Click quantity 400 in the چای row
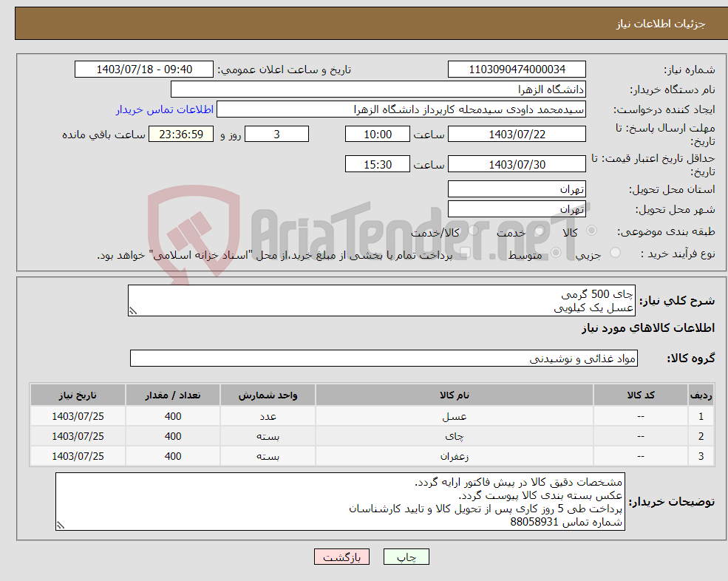The width and height of the screenshot is (728, 581). [x=173, y=436]
